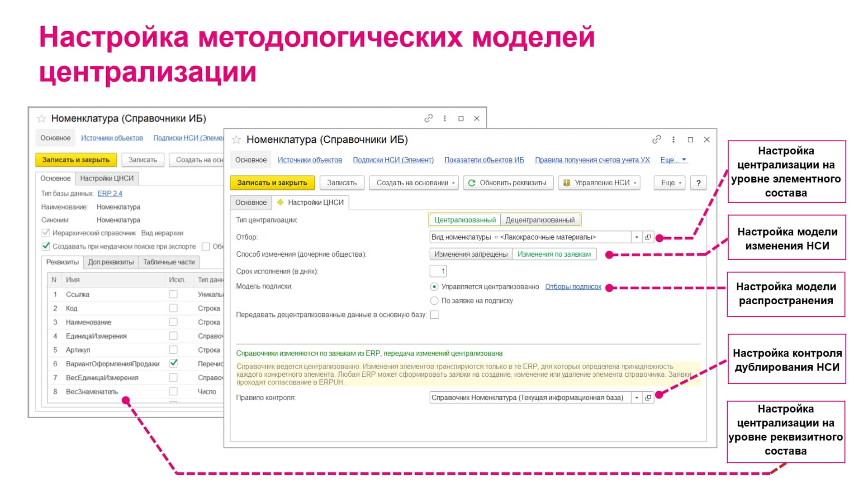Click Отборы подписок link
Image resolution: width=868 pixels, height=489 pixels.
point(573,287)
